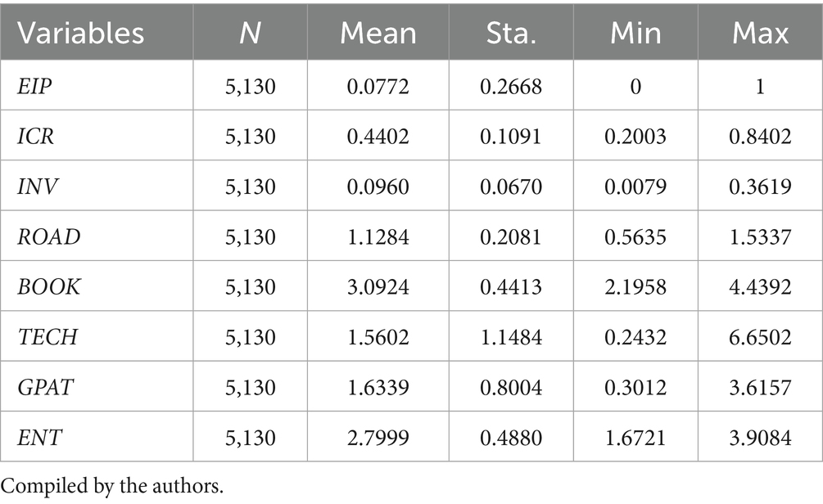
Task: Click the Mean column header
Action: 378,33
